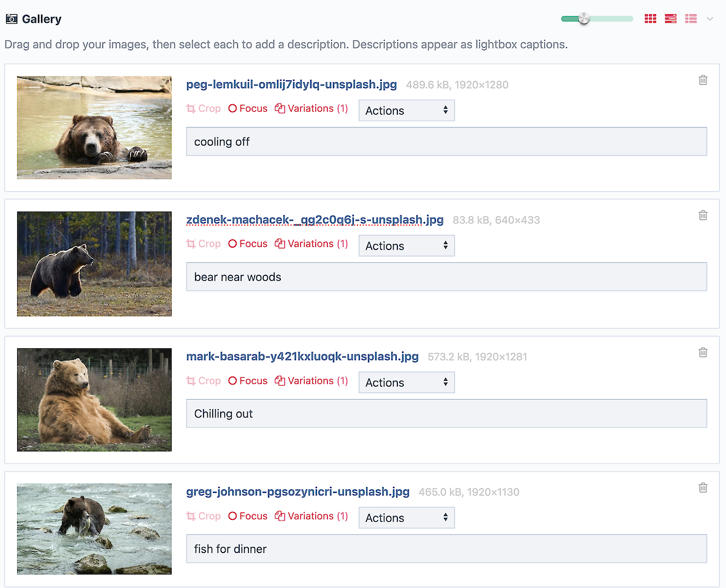Crop the mark-basarab image
726x588 pixels.
pyautogui.click(x=204, y=381)
